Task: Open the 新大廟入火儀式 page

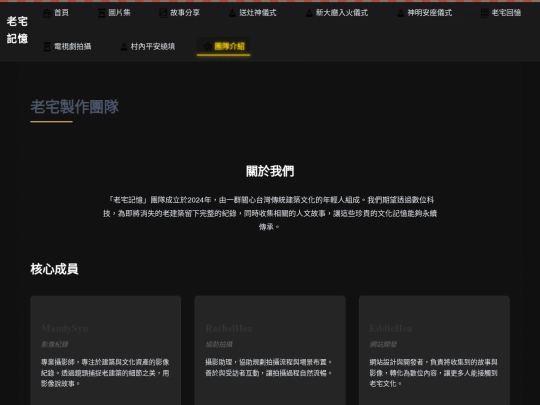Action: 336,13
